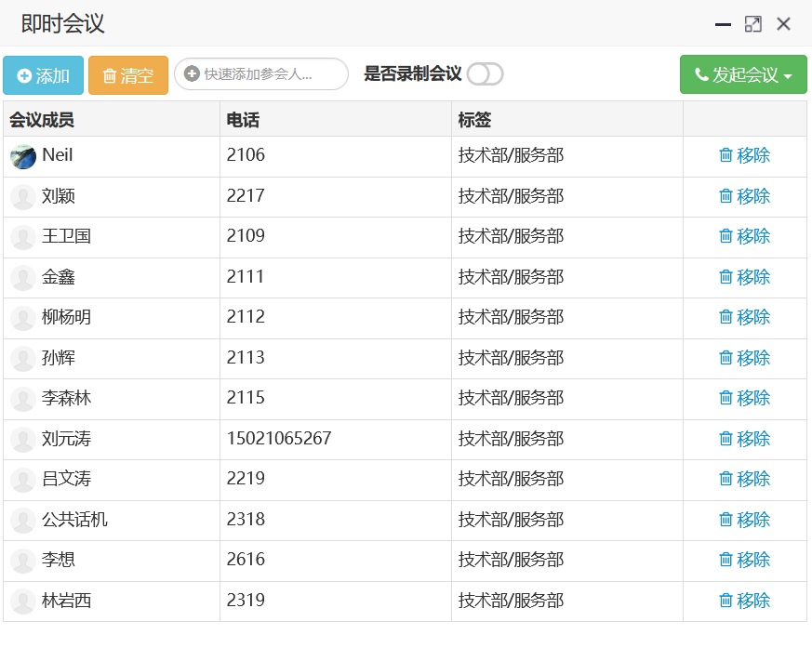Focus the 快速添加参会人 input field
The image size is (812, 648).
pyautogui.click(x=261, y=74)
